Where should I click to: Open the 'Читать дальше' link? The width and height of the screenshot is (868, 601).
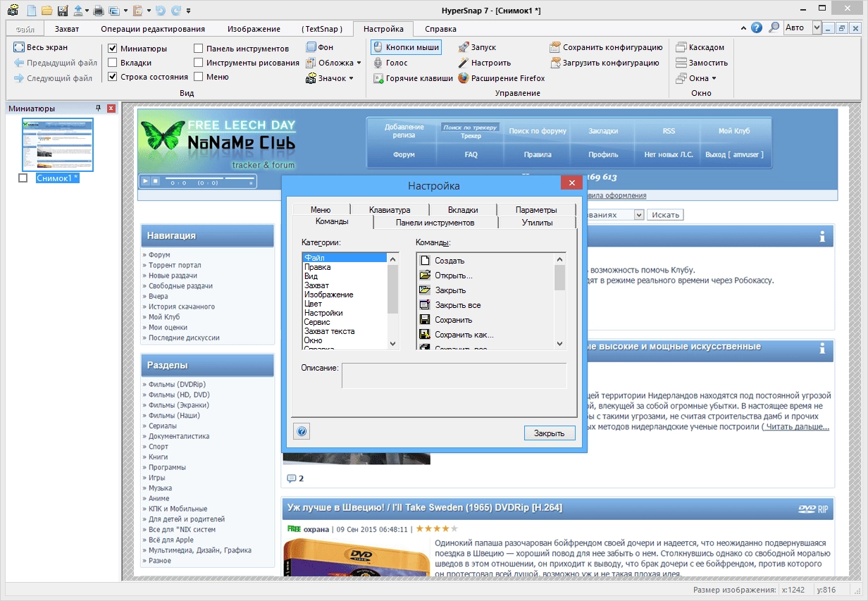797,427
